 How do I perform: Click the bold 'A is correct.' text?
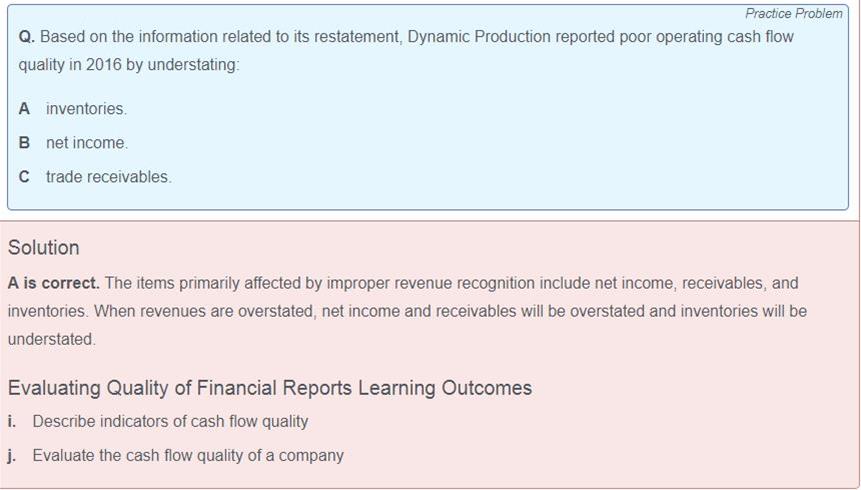coord(54,283)
